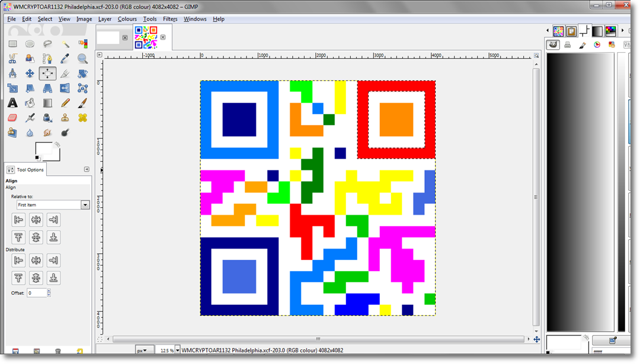Select the Paintbrush tool

click(83, 103)
